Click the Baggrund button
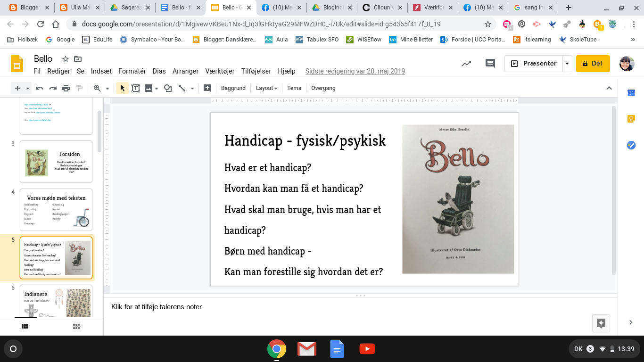644x362 pixels. coord(233,88)
